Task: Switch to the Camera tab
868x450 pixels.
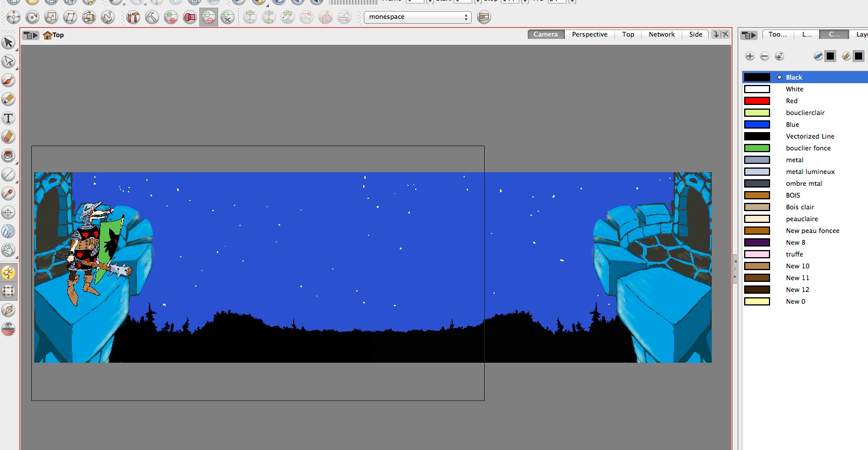Action: pos(546,34)
